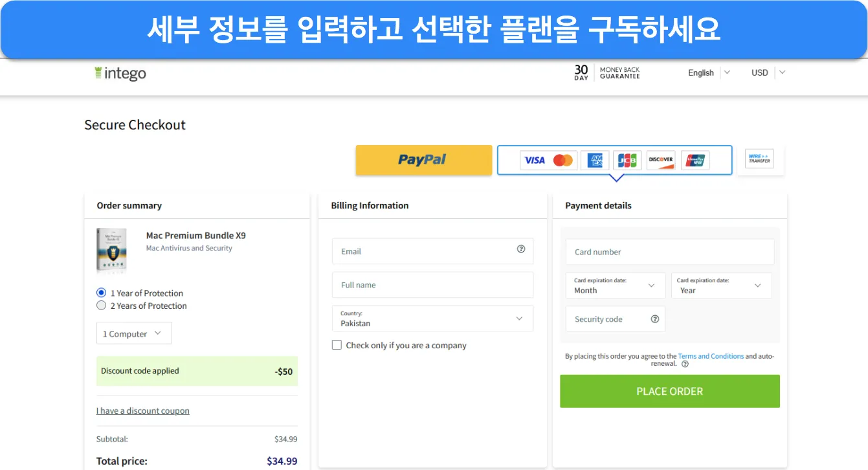Click the Email field help icon
This screenshot has width=868, height=470.
click(x=521, y=249)
